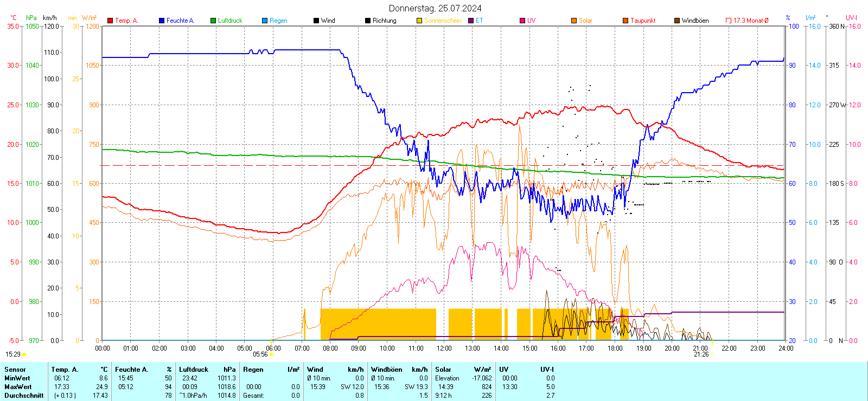Click the Richtung legend label
The image size is (868, 401).
384,21
